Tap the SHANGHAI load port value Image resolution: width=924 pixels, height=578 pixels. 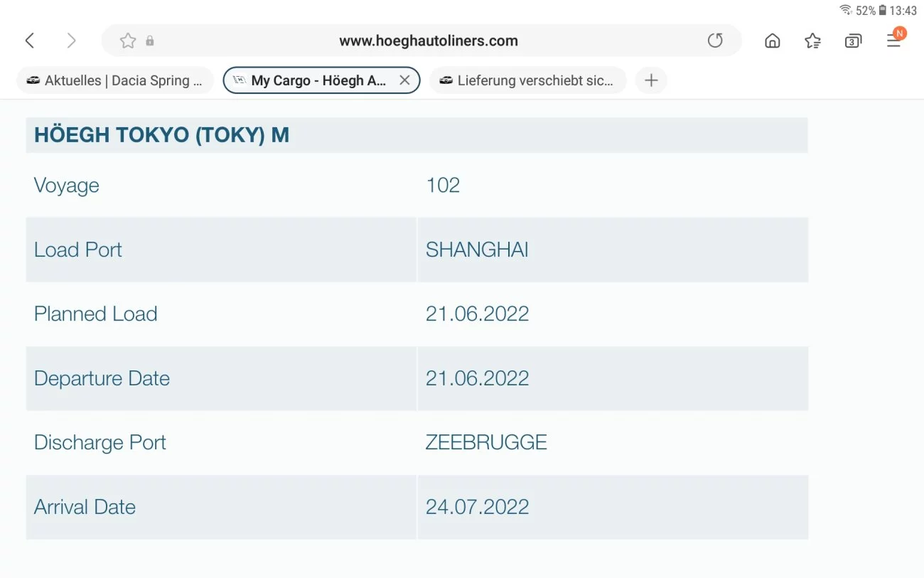coord(477,250)
